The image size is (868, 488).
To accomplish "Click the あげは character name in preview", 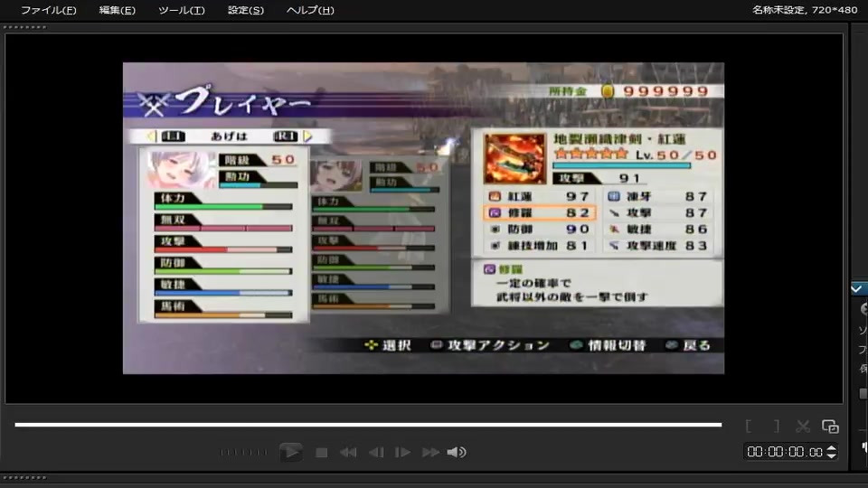I will [229, 136].
